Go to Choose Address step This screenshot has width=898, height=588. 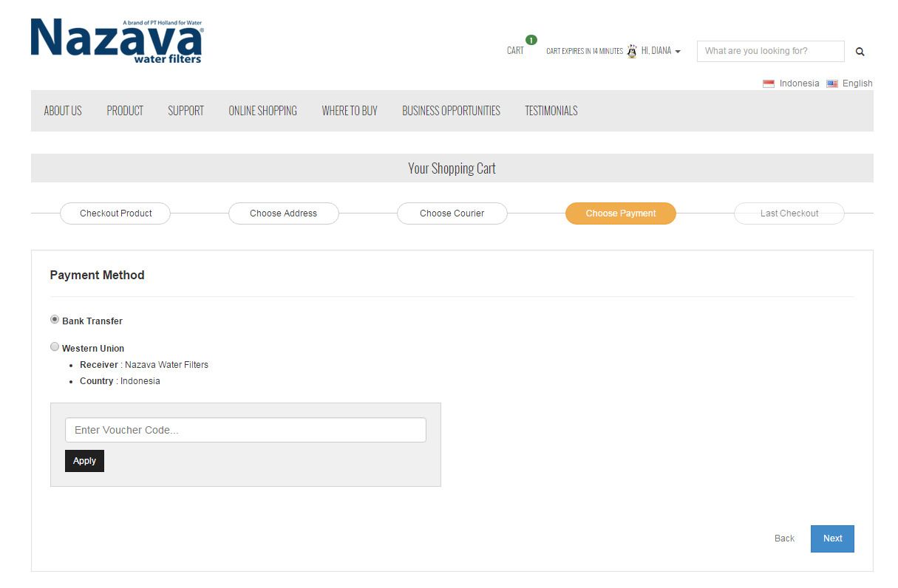click(284, 213)
